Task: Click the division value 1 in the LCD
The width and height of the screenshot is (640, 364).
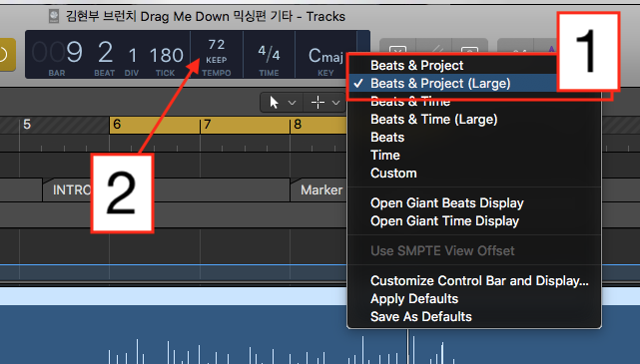Action: [x=132, y=56]
